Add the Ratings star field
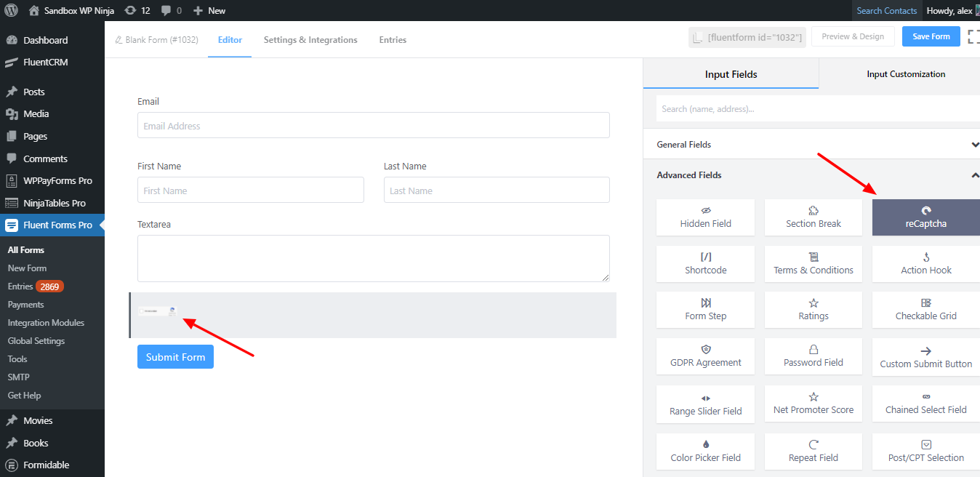This screenshot has height=477, width=980. [x=813, y=310]
